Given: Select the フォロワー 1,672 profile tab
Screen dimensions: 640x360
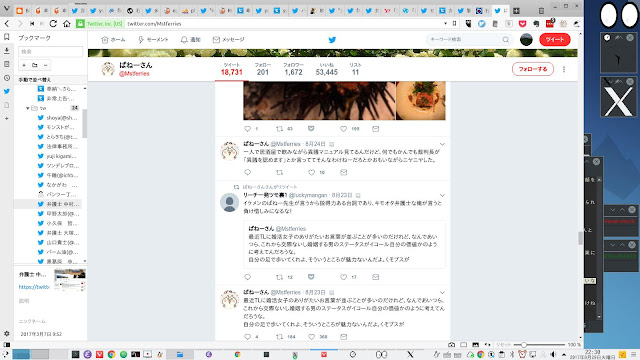Looking at the screenshot, I should [293, 70].
